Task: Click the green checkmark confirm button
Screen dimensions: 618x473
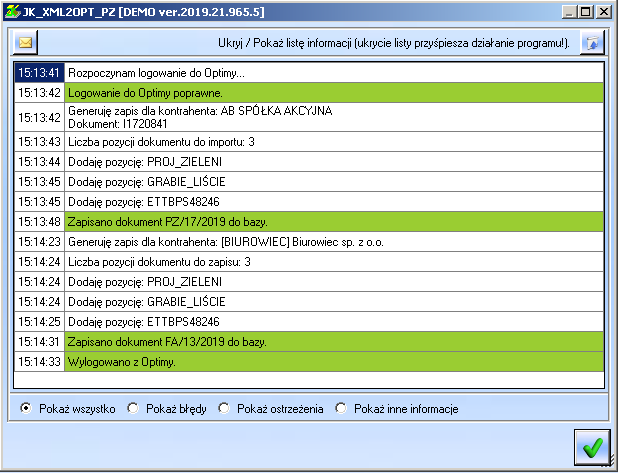Action: 592,447
